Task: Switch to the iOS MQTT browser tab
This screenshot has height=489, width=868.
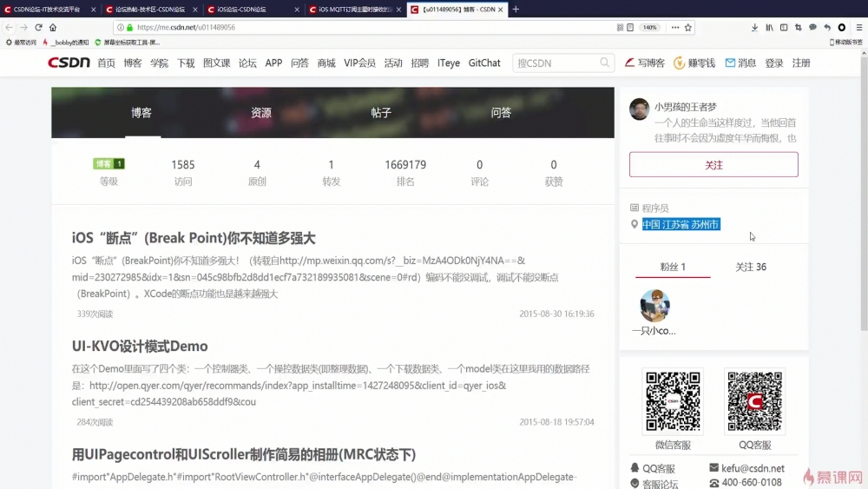Action: click(354, 10)
